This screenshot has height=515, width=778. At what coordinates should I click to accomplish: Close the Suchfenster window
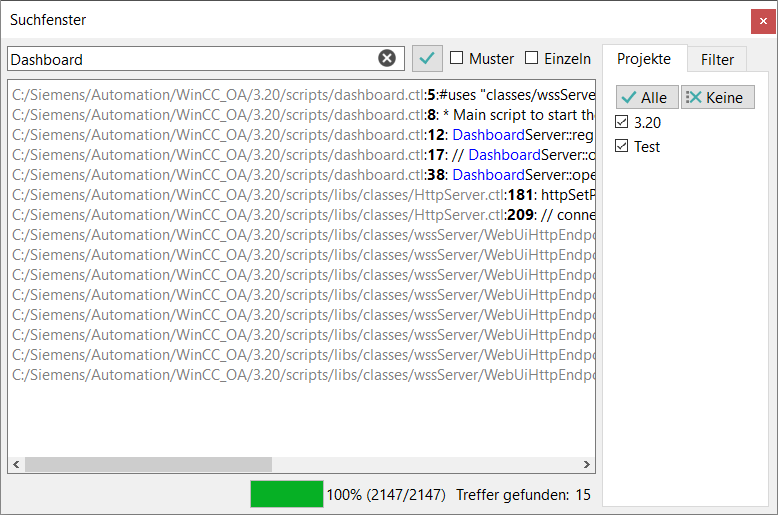click(763, 21)
